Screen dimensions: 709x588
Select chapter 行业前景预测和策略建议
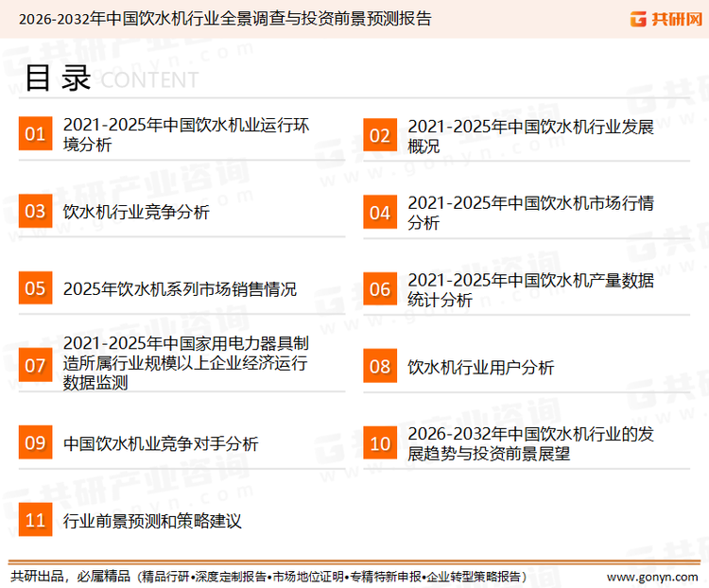coord(152,521)
